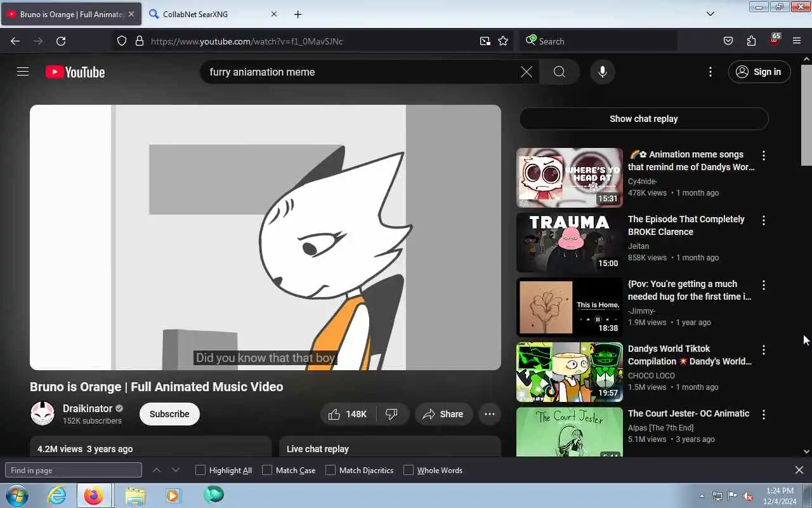Toggle picture-in-picture icon in address bar
The image size is (812, 508).
[485, 41]
